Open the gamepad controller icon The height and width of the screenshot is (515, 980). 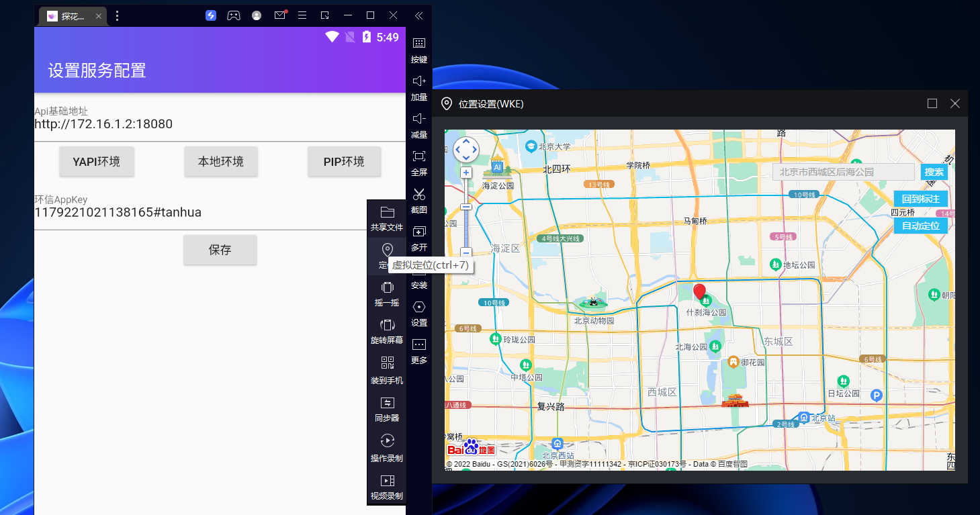(x=233, y=15)
